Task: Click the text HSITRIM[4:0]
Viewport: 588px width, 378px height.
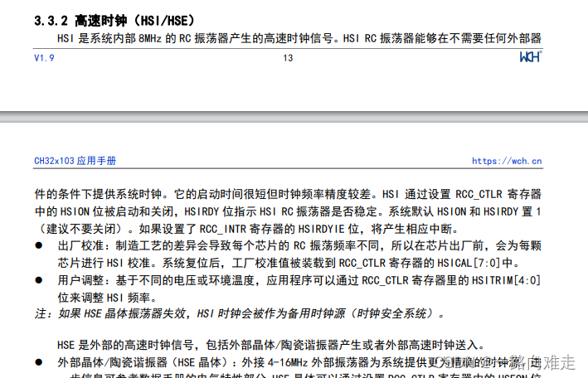Action: (x=506, y=280)
